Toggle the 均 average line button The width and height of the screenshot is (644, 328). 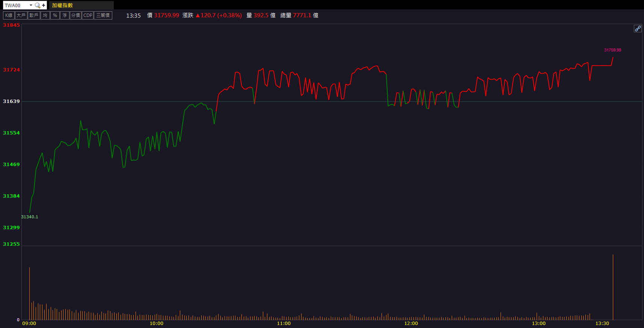[45, 15]
